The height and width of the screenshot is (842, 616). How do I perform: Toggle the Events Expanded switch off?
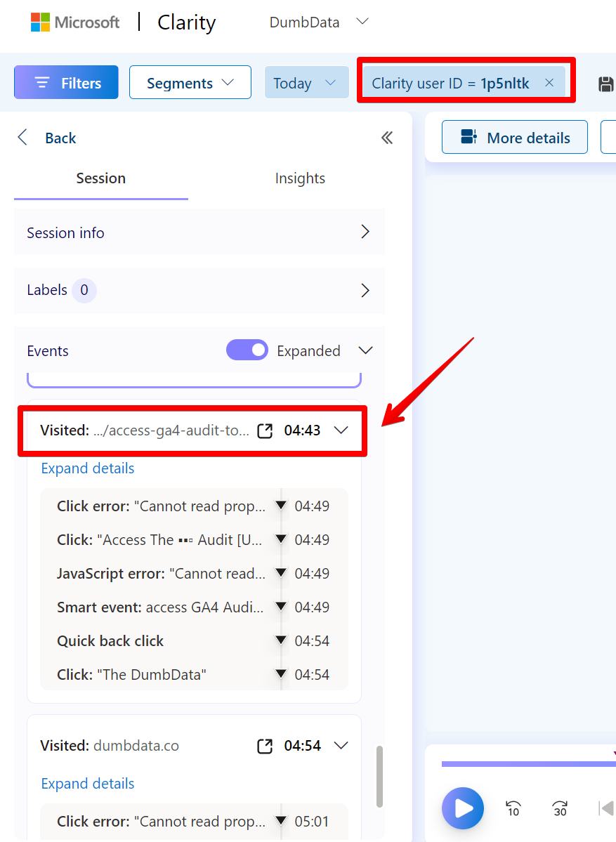247,350
